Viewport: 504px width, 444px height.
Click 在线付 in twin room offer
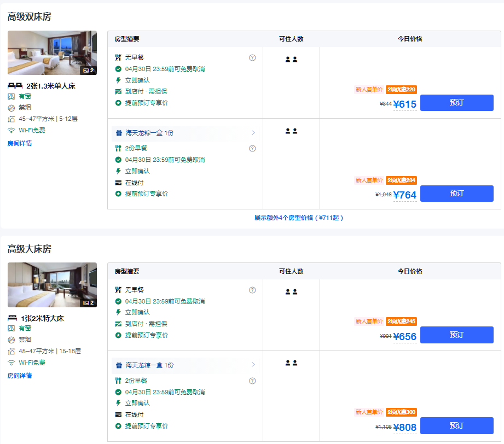[x=134, y=183]
